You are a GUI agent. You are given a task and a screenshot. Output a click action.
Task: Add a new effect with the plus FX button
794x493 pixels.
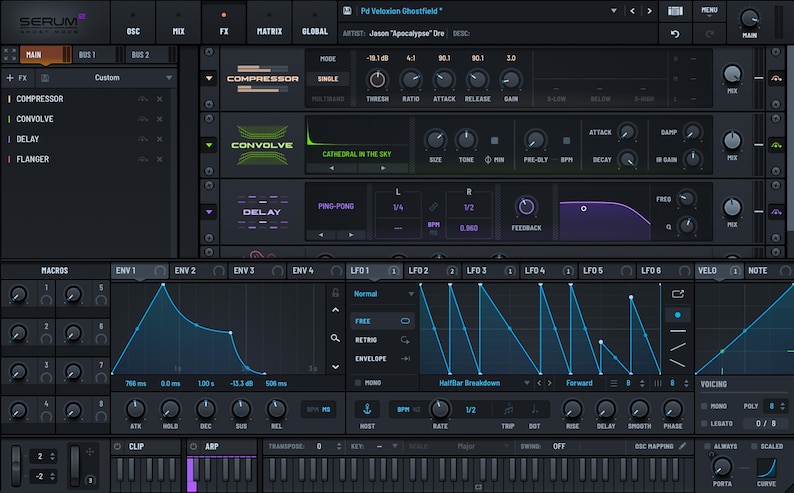pyautogui.click(x=16, y=78)
